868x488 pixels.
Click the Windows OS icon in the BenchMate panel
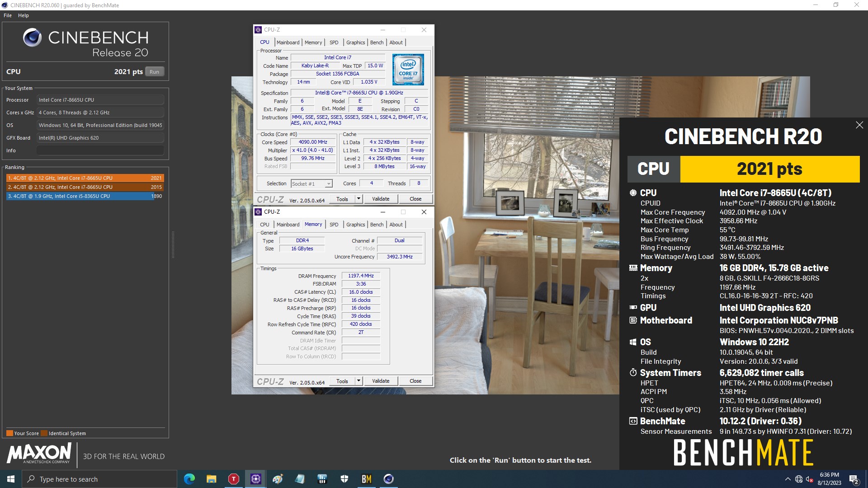tap(633, 342)
